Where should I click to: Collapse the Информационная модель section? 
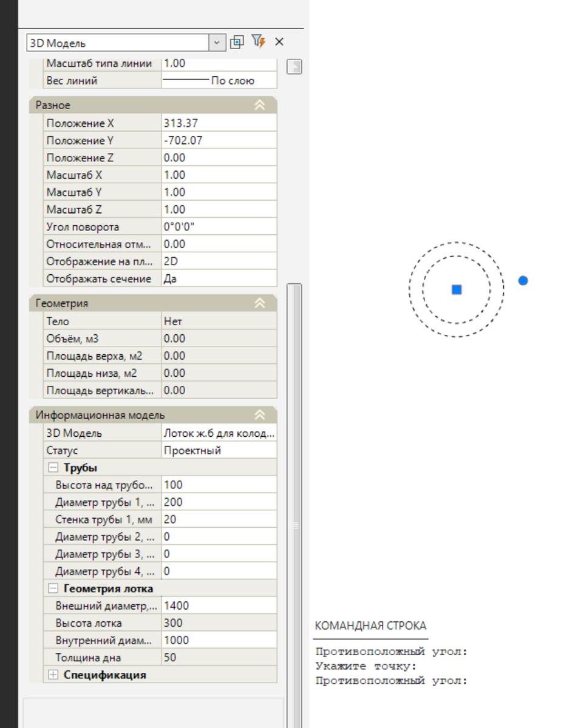click(259, 415)
